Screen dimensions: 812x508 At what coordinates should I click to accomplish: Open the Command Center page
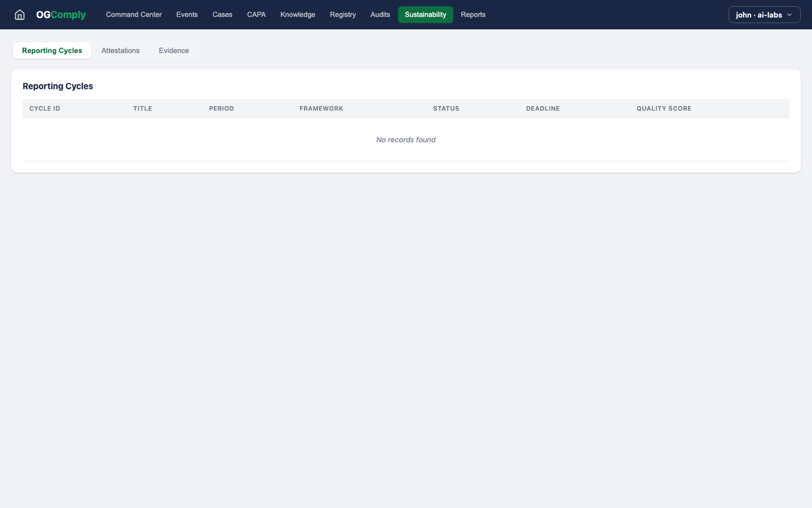tap(134, 15)
